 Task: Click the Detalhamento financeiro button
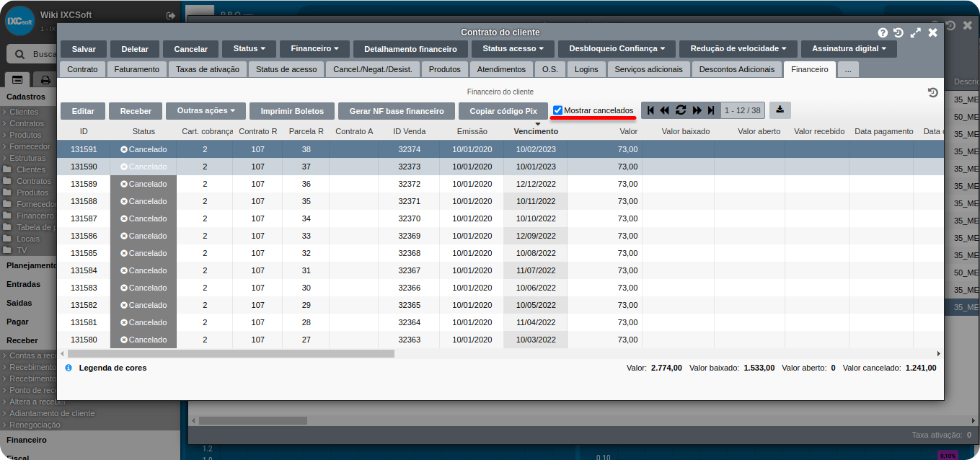tap(410, 49)
